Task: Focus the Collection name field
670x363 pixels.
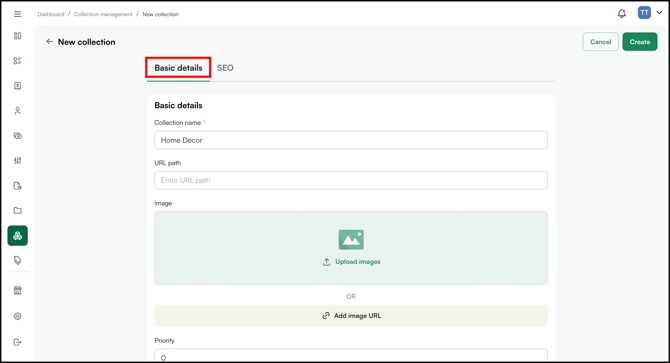Action: [x=351, y=140]
